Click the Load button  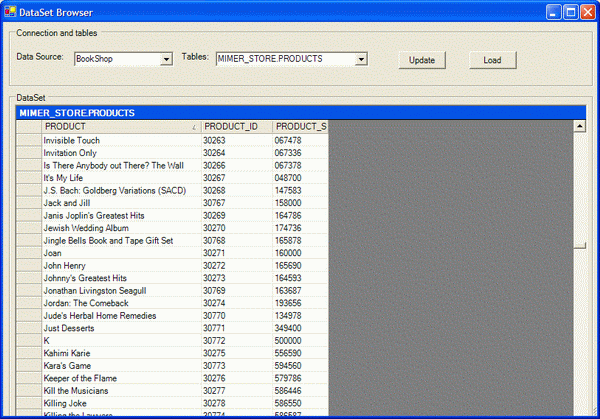click(492, 60)
